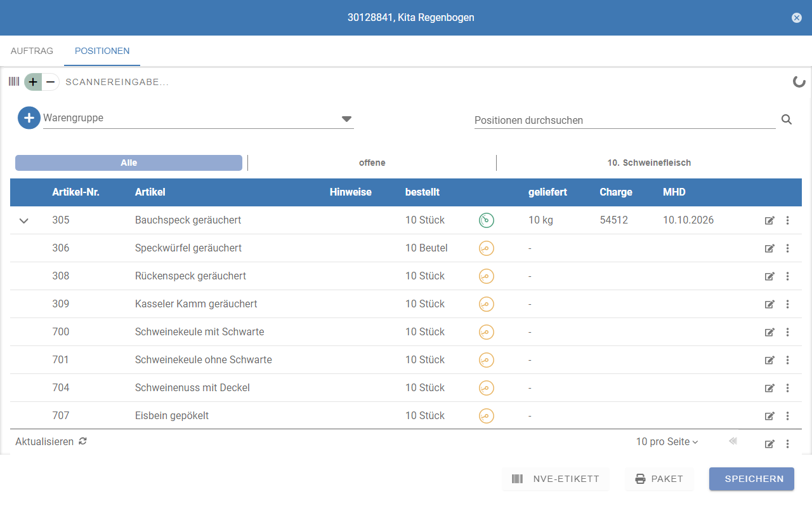This screenshot has height=508, width=812.
Task: Edit row 308 Rückenspeck geräuchert
Action: pyautogui.click(x=769, y=276)
